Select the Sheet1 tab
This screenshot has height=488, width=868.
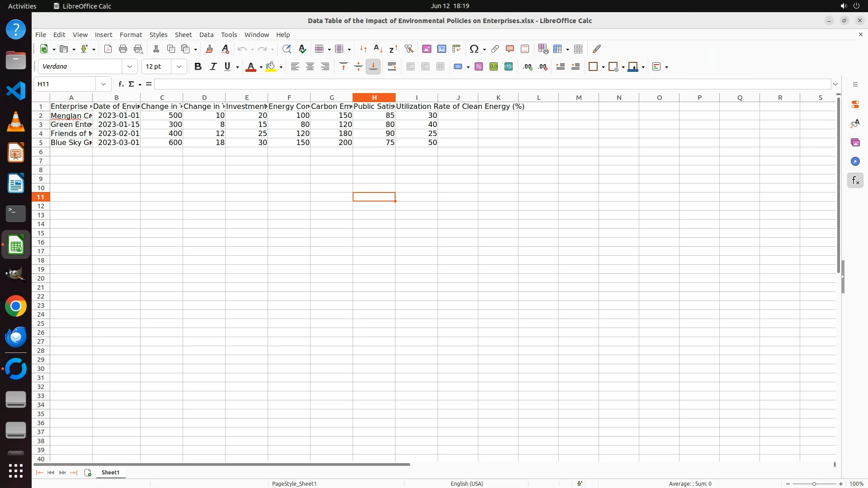[x=110, y=472]
